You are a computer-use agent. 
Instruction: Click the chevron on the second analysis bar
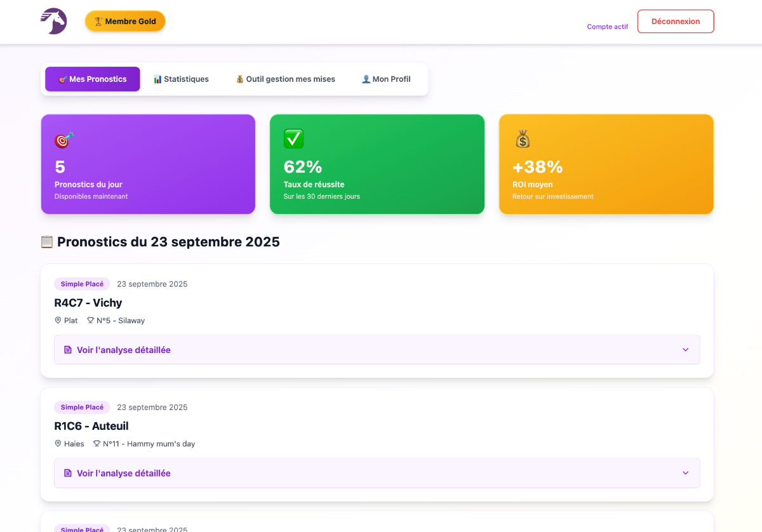click(x=685, y=472)
